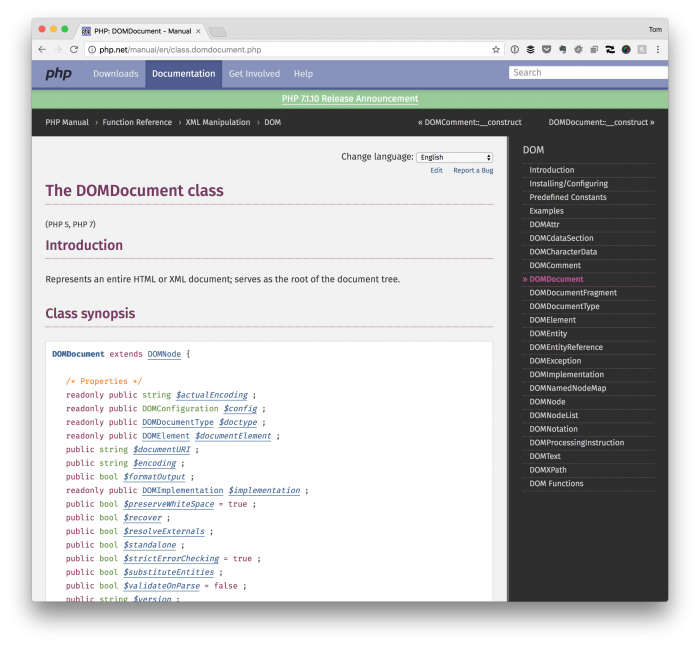The image size is (700, 647).
Task: Reload the page with the refresh icon
Action: pyautogui.click(x=74, y=50)
